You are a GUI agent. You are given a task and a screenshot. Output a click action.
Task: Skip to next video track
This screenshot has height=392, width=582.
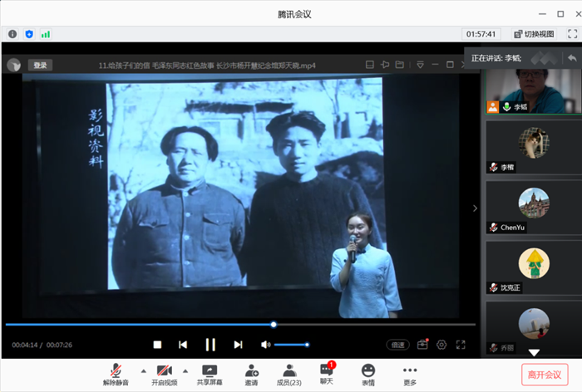[x=238, y=344]
